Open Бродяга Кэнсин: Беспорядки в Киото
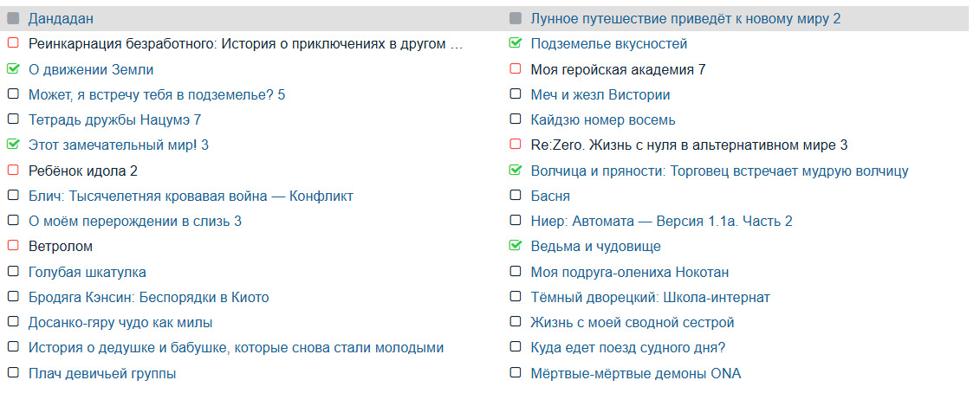The width and height of the screenshot is (980, 406). 148,297
